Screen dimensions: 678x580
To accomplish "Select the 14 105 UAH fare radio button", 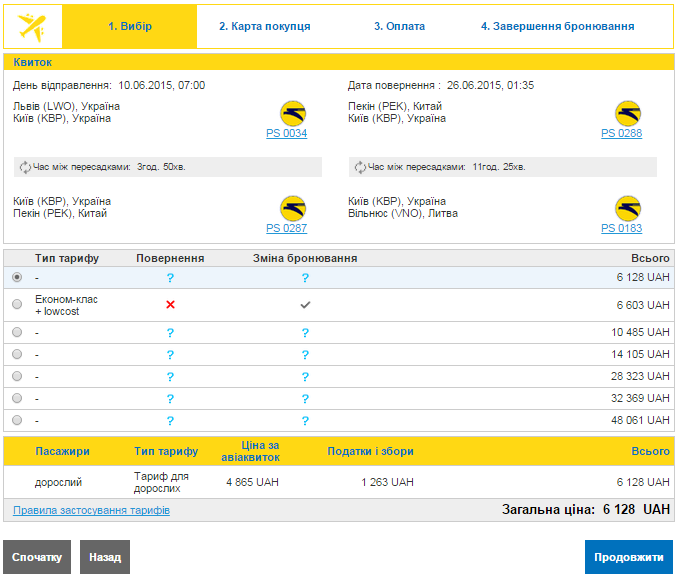I will (17, 354).
